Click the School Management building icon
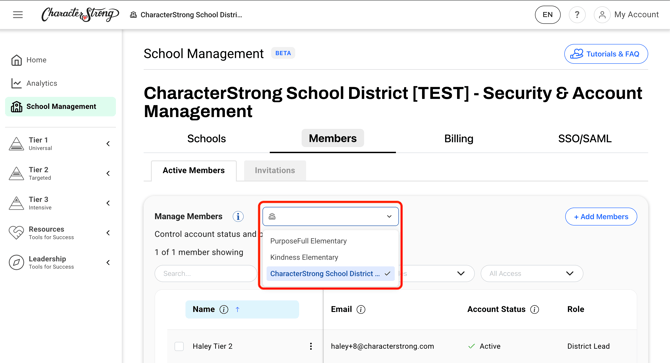The width and height of the screenshot is (670, 363). tap(16, 107)
